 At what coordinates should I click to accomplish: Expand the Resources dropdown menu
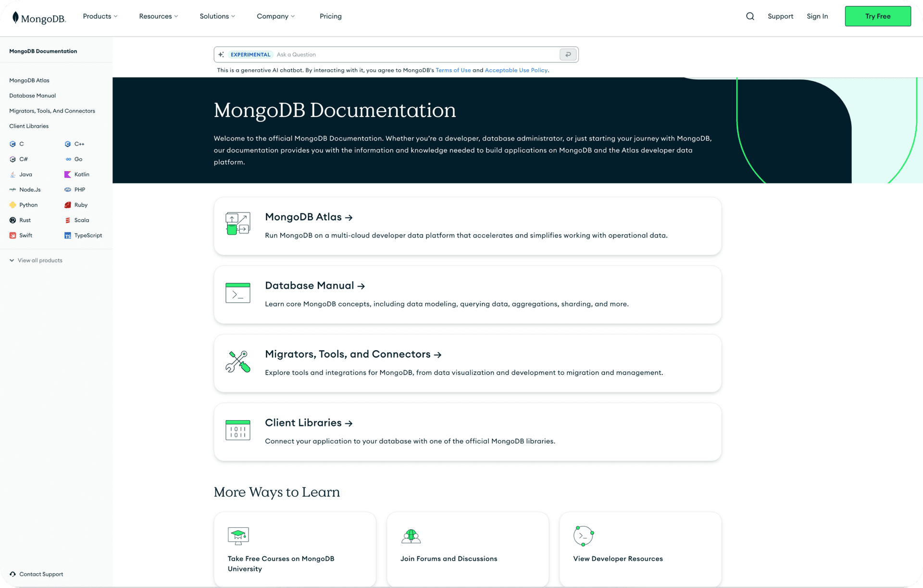tap(158, 16)
